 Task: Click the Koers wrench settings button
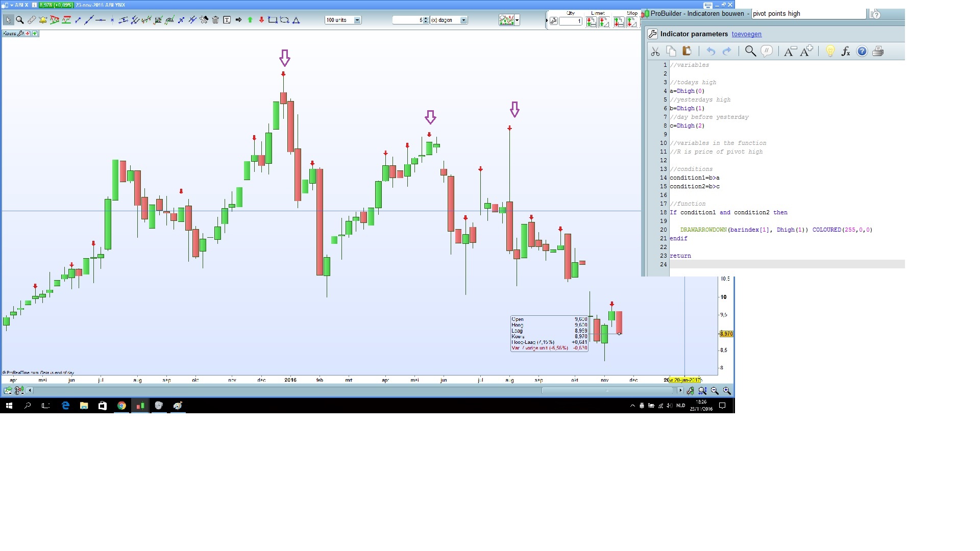[x=20, y=33]
